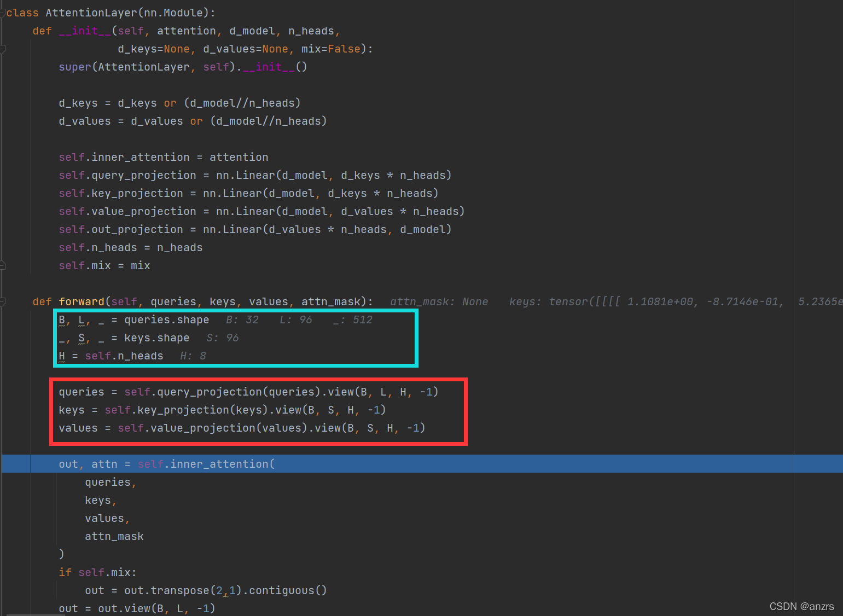Image resolution: width=843 pixels, height=616 pixels.
Task: Click the inline value _: 512
Action: tap(354, 319)
